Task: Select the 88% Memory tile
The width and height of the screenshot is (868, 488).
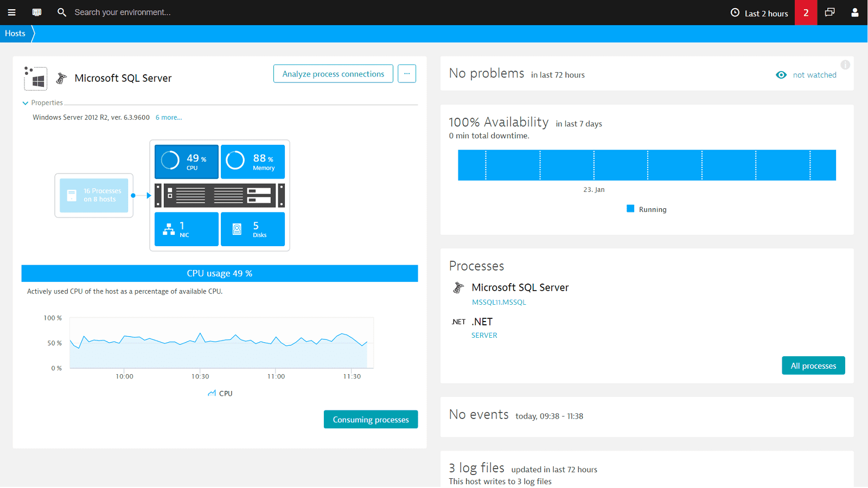Action: pos(253,162)
